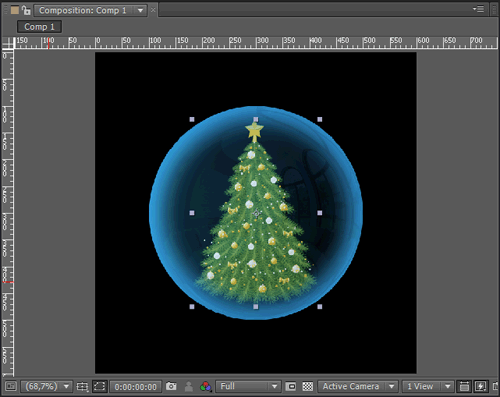Click the layer anchor point at the tree center
500x397 pixels.
coord(256,213)
